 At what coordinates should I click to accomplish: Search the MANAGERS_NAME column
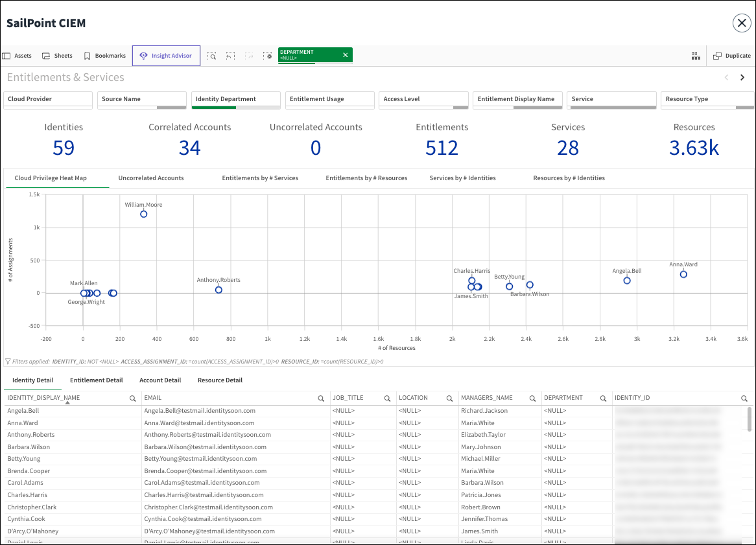(533, 399)
